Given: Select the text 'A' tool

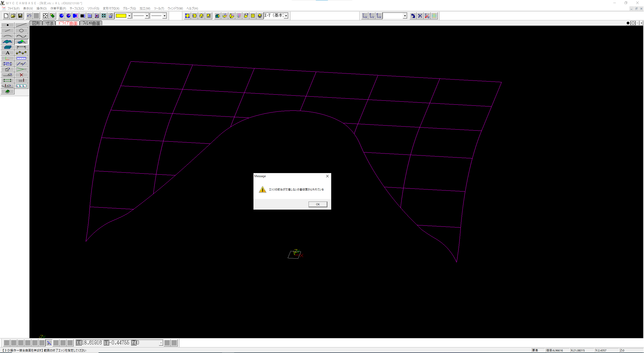Looking at the screenshot, I should pos(8,53).
